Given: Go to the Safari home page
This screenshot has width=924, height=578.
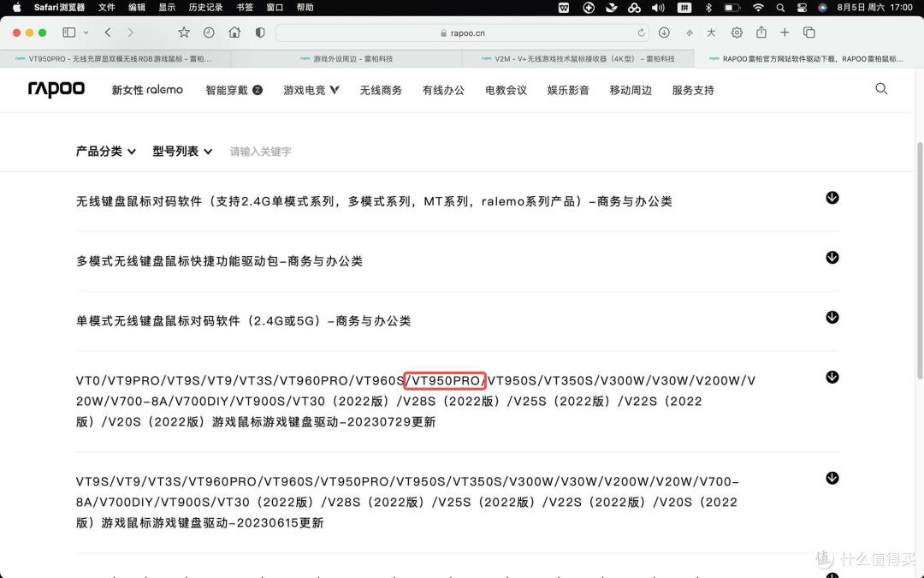Looking at the screenshot, I should (x=234, y=33).
